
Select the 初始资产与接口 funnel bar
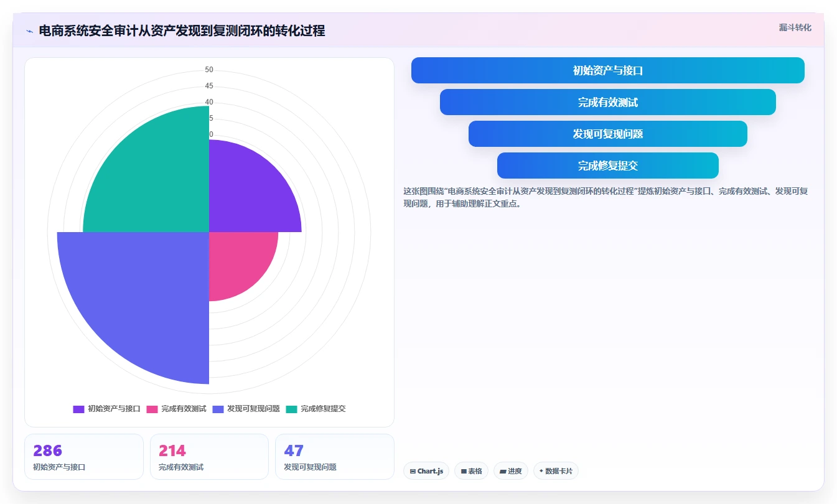[x=607, y=70]
